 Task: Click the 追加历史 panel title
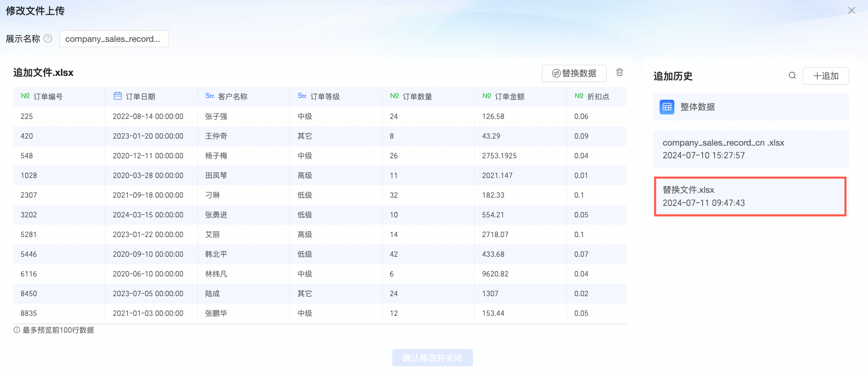coord(673,76)
